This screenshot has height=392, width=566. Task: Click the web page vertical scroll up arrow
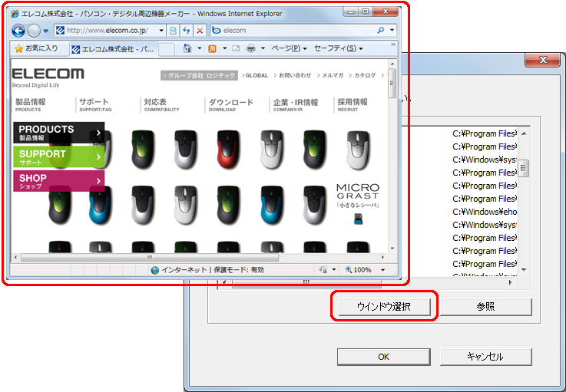(x=392, y=64)
